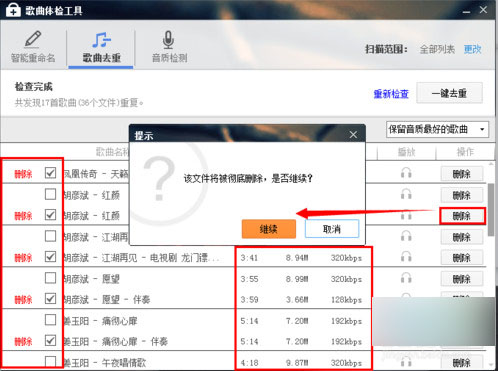Click 删除 button for second 红颜 row
498x371 pixels.
coord(462,216)
